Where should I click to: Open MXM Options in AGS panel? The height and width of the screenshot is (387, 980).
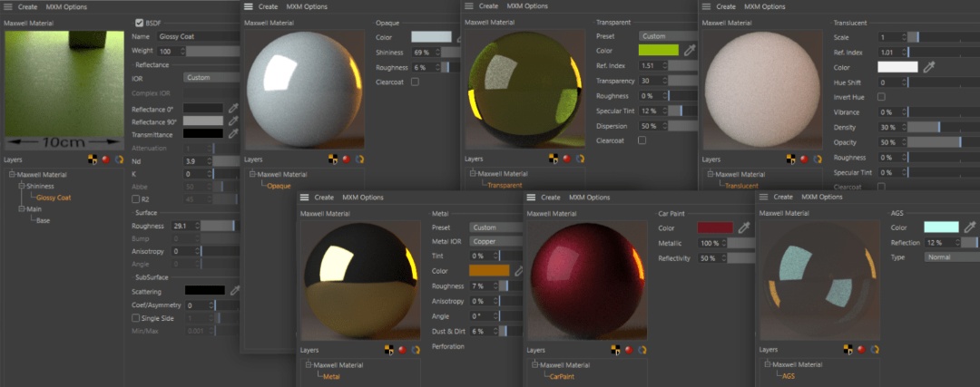pos(822,197)
